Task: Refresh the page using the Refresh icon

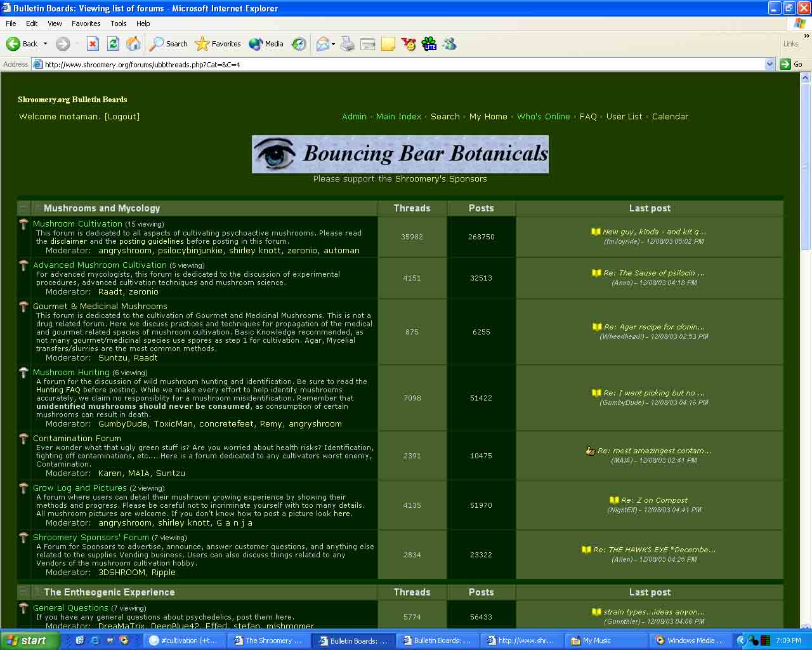Action: point(113,44)
